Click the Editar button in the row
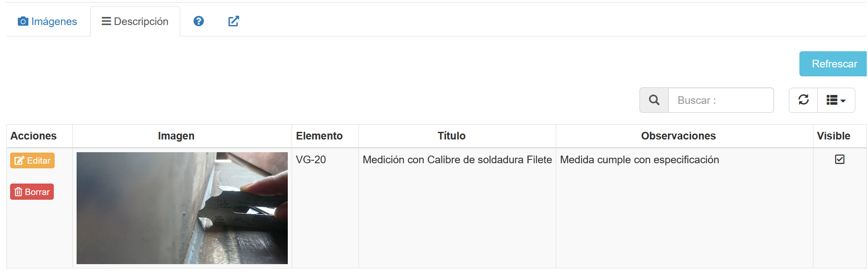Screen dimensions: 868x276 tap(33, 161)
